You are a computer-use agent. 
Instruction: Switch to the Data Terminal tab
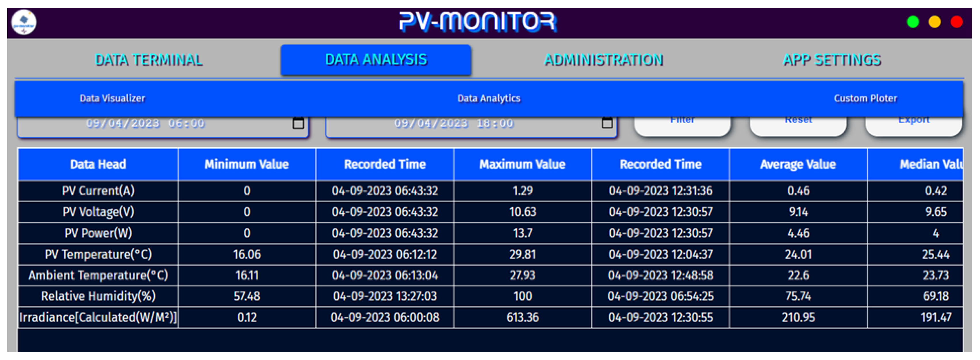[149, 60]
